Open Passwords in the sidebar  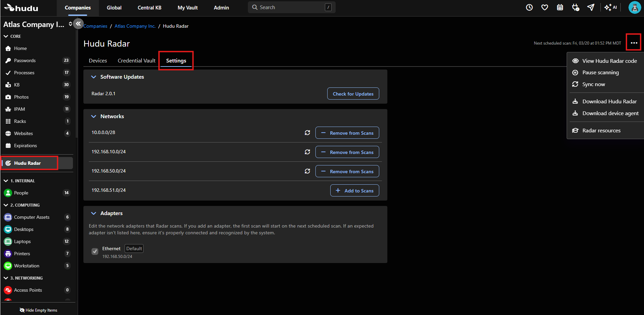tap(37, 60)
